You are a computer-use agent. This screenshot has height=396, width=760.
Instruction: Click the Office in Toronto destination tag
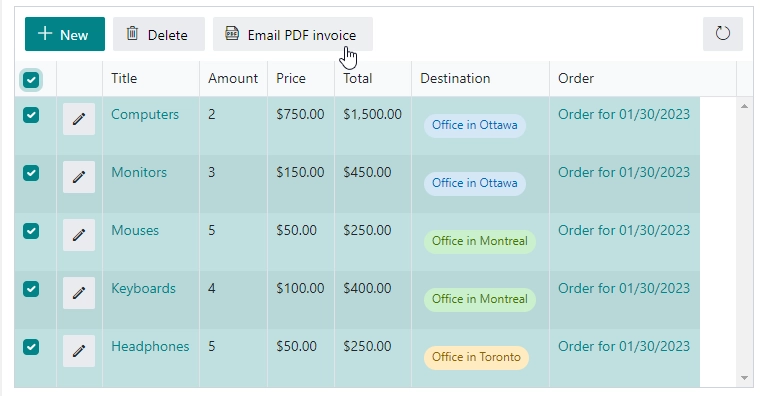[476, 357]
